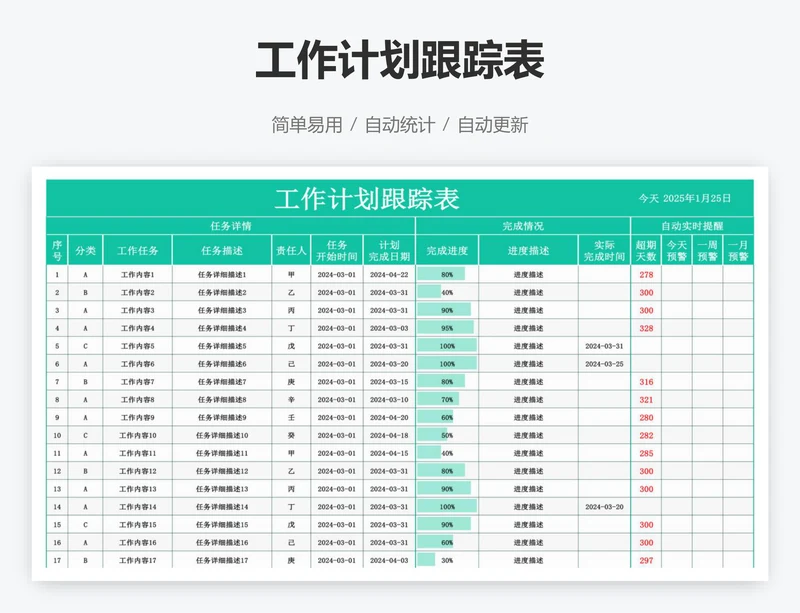The width and height of the screenshot is (800, 613).
Task: Select overdue days value 285
Action: [646, 453]
